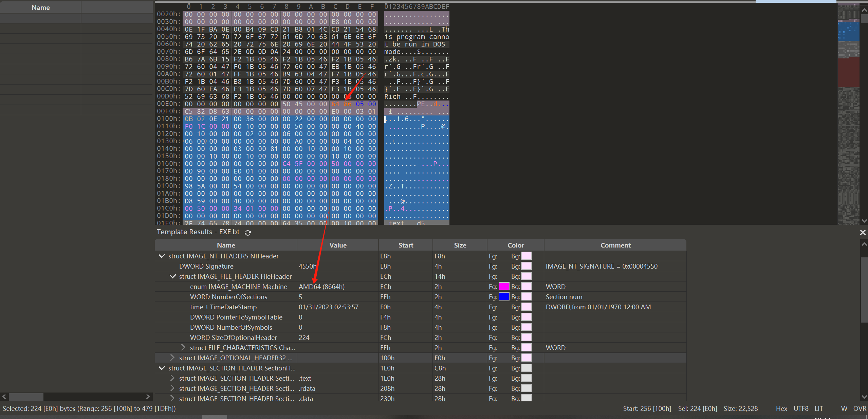
Task: Collapse struct IMAGE_FILE_HEADER FileHeader
Action: [173, 276]
